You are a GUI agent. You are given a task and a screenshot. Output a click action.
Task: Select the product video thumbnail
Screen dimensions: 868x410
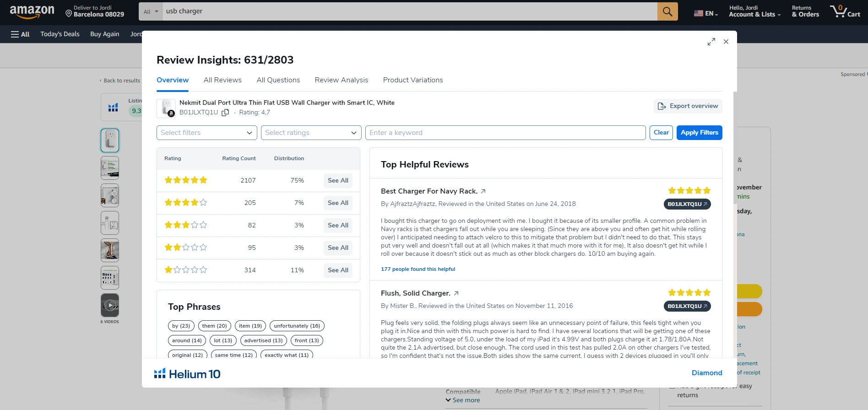pyautogui.click(x=110, y=305)
